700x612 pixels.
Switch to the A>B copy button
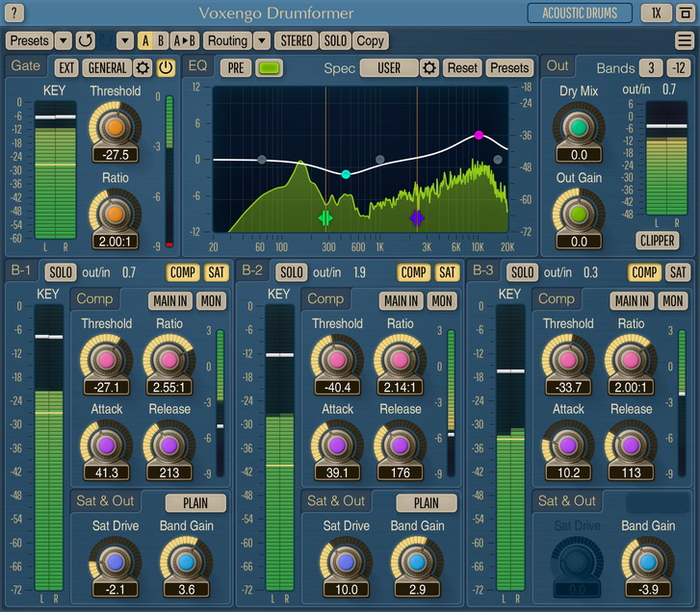pyautogui.click(x=184, y=41)
